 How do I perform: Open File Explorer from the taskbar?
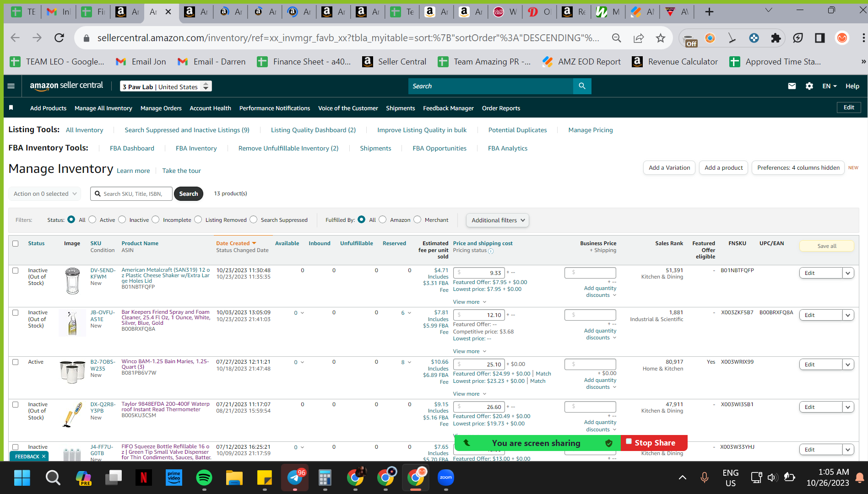pos(234,478)
